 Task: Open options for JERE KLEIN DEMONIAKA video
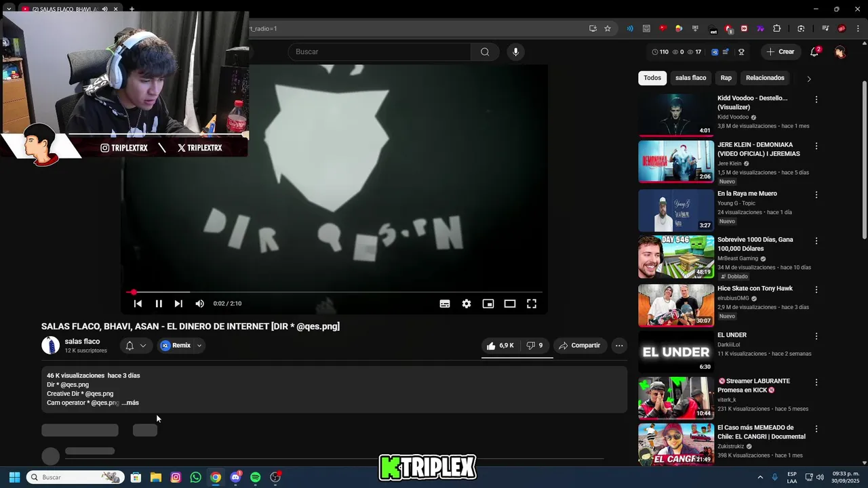816,146
